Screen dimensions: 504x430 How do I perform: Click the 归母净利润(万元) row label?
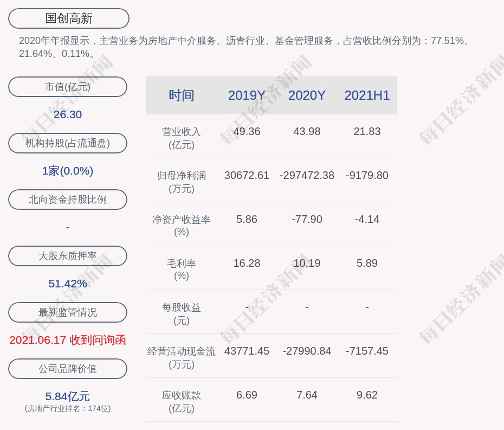(x=182, y=182)
